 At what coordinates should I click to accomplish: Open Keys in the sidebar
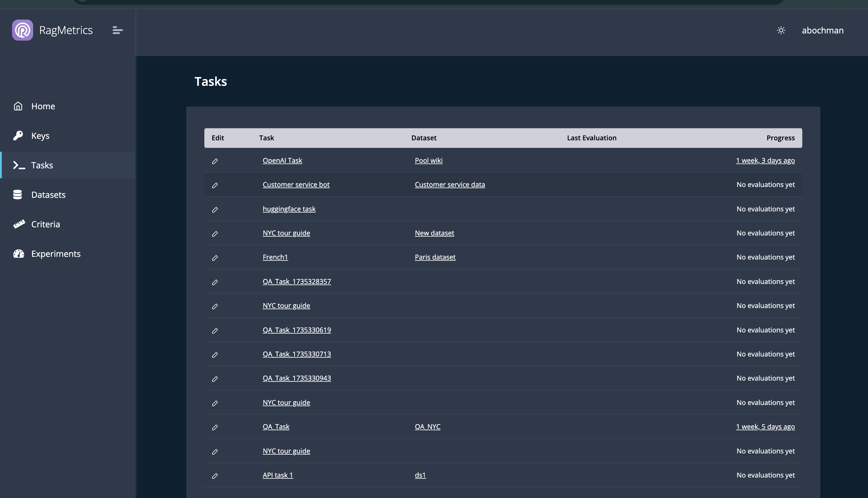tap(68, 135)
